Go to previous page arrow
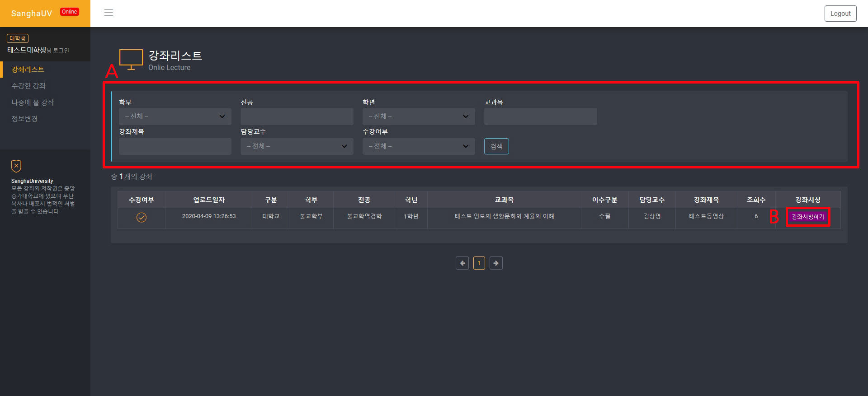This screenshot has height=396, width=868. coord(462,263)
